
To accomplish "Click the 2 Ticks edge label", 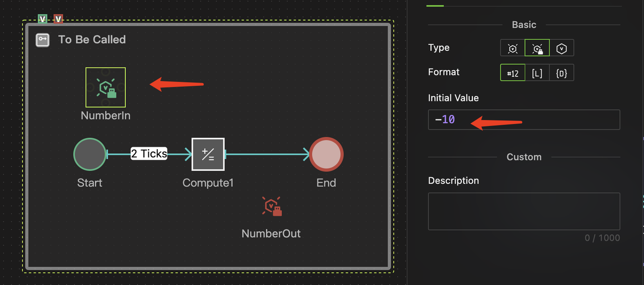I will [149, 154].
